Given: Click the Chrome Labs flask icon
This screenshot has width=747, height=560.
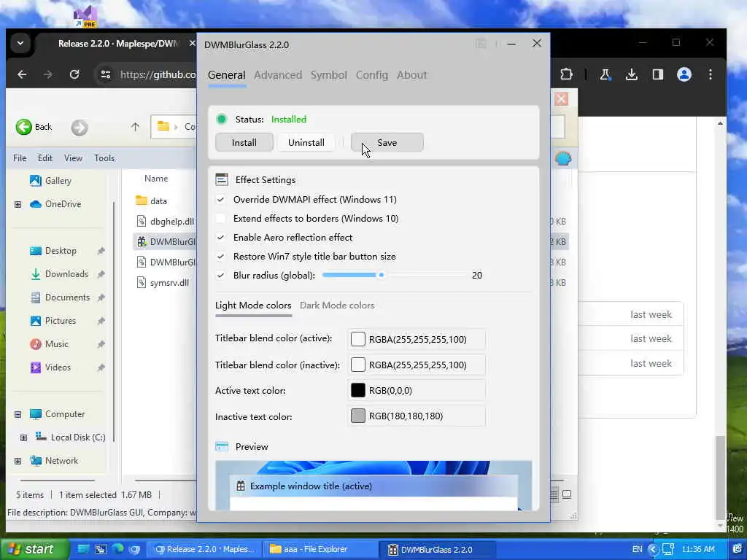Looking at the screenshot, I should (x=605, y=74).
